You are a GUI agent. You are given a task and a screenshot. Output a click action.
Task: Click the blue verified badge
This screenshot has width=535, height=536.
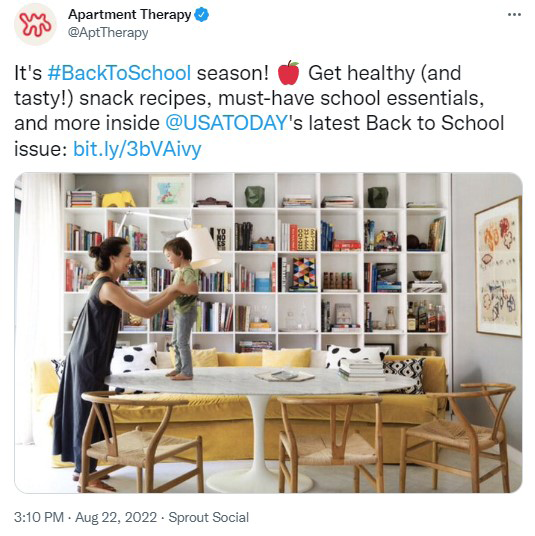(202, 15)
